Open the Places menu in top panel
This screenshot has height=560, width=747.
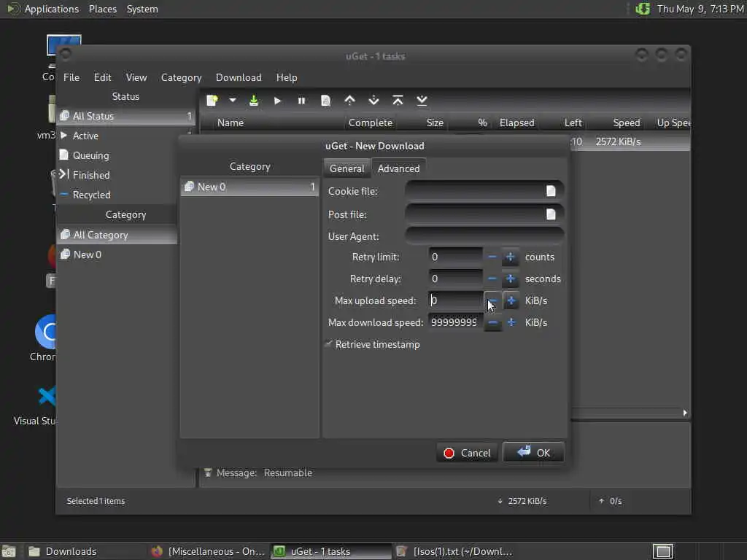[103, 9]
